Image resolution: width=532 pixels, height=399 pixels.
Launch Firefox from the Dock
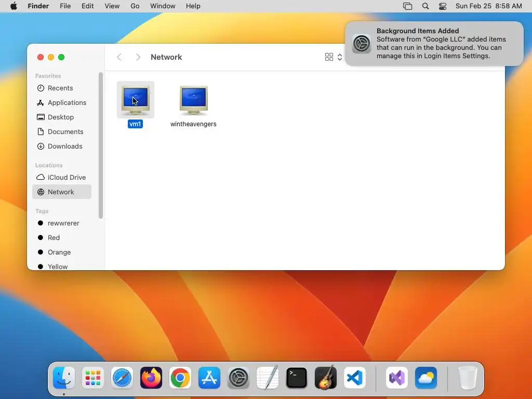point(151,378)
